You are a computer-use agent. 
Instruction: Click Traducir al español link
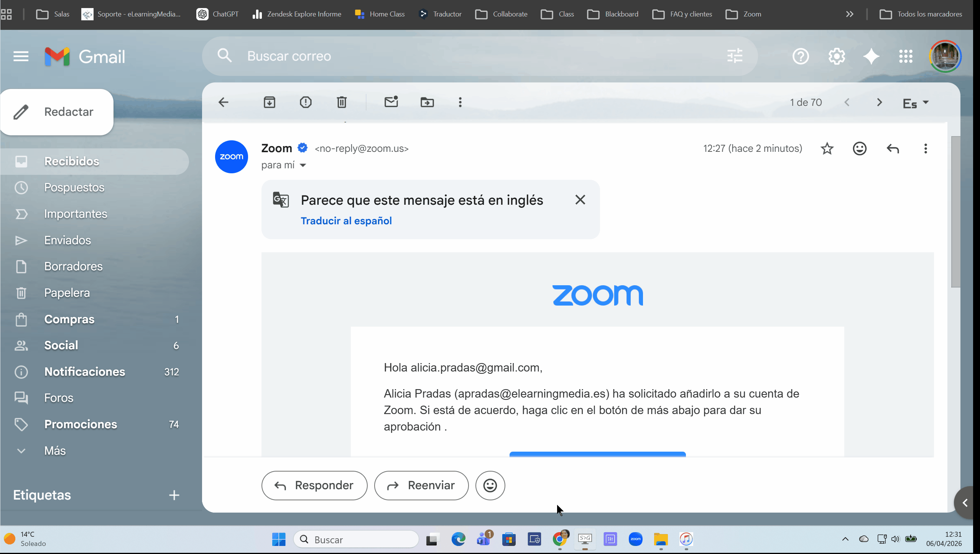point(346,221)
